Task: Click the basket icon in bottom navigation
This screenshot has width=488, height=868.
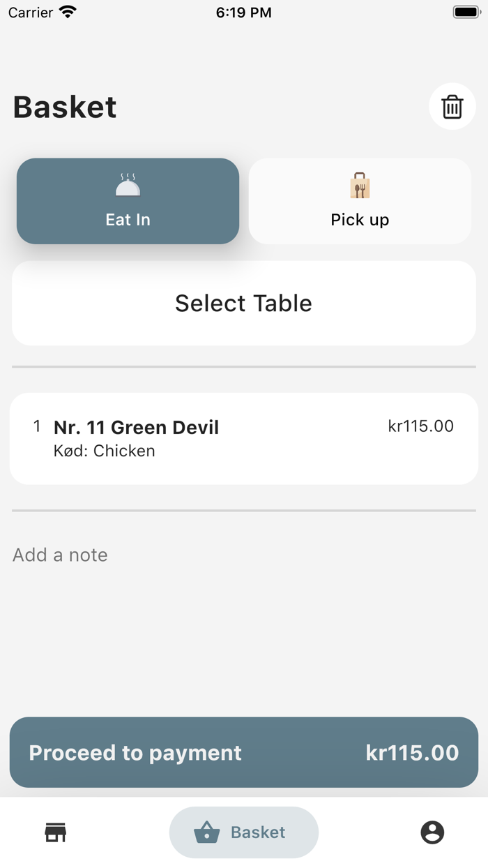Action: [x=207, y=832]
